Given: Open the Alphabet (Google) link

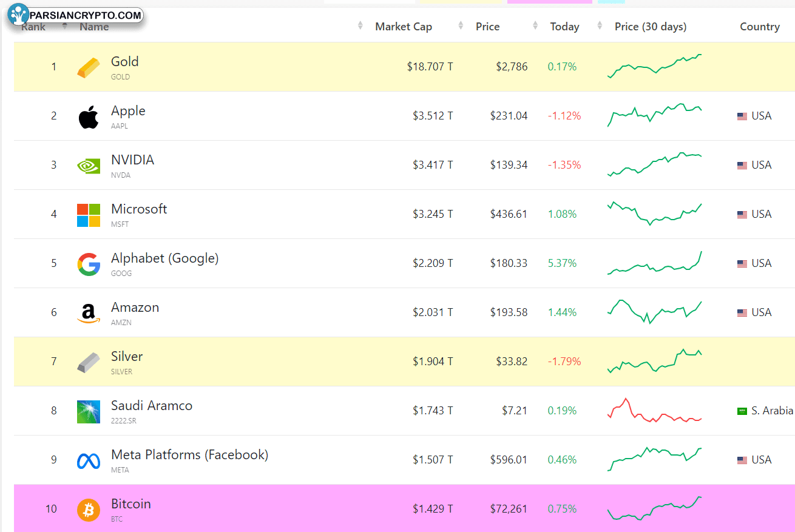Looking at the screenshot, I should (x=164, y=258).
